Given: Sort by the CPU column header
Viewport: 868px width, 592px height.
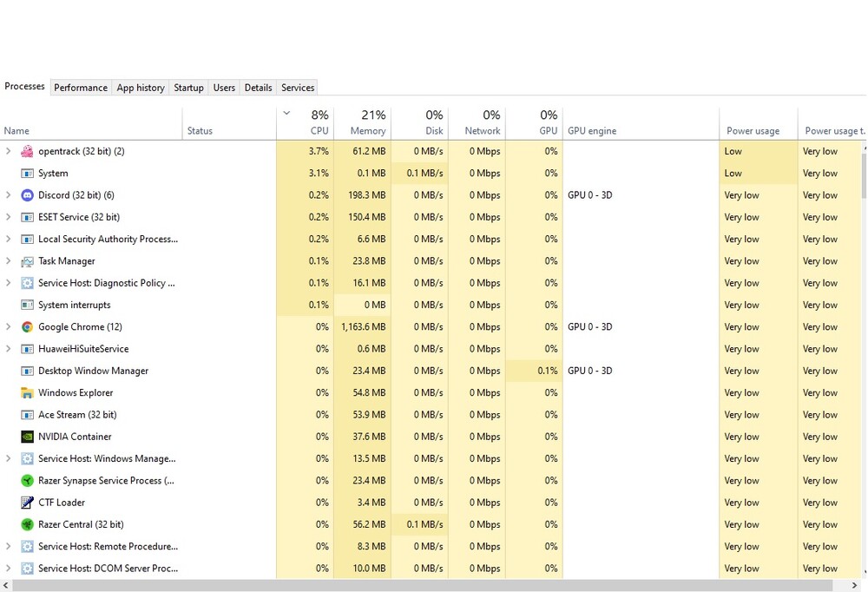Looking at the screenshot, I should click(305, 123).
